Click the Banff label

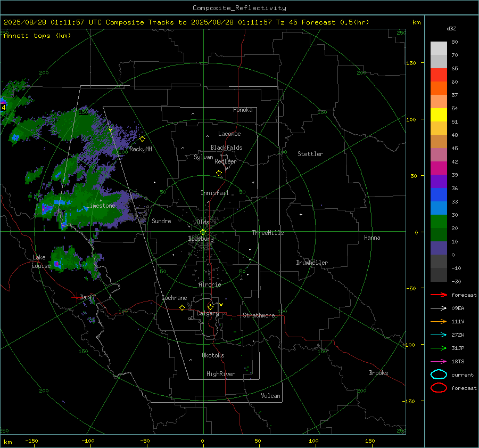88,297
